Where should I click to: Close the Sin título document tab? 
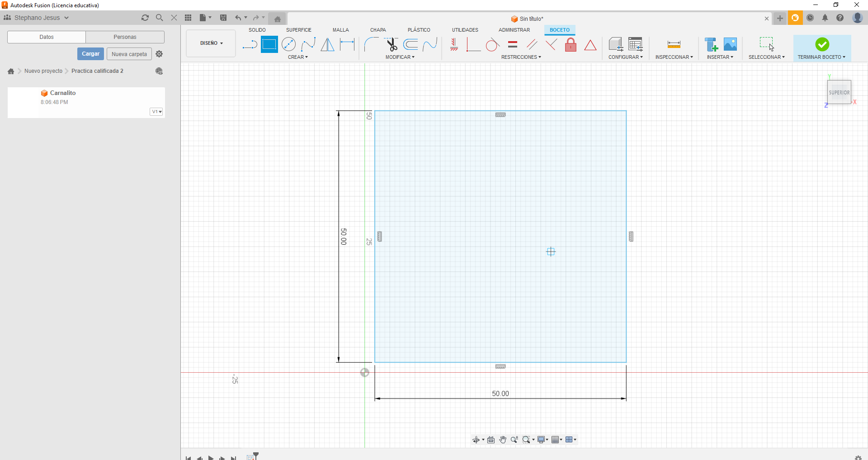[x=767, y=19]
